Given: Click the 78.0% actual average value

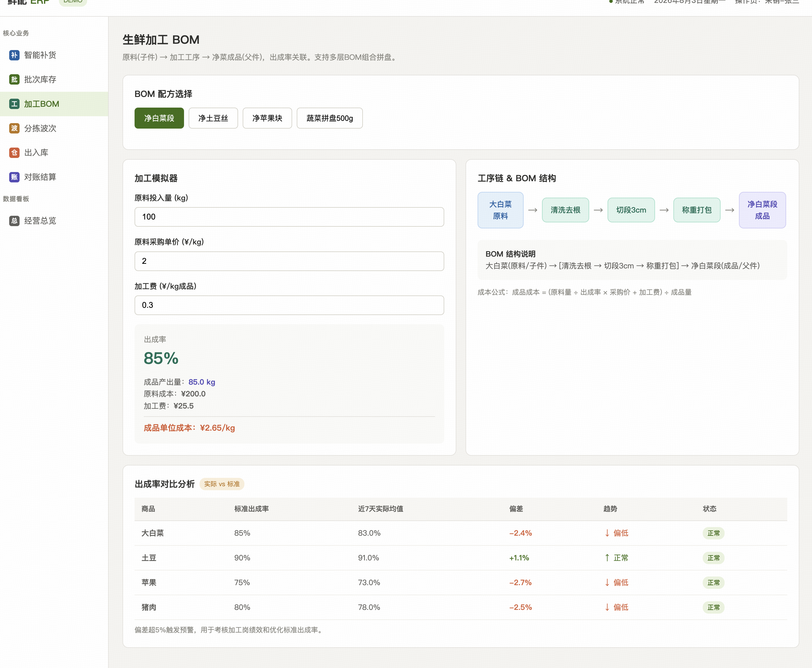Looking at the screenshot, I should click(x=369, y=607).
